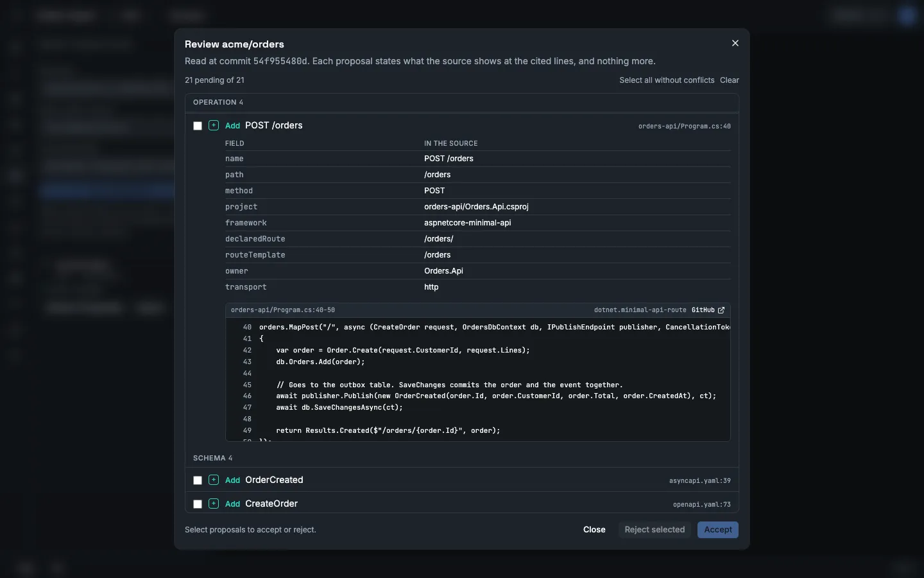
Task: Close the Review acme/orders dialog with X
Action: click(735, 43)
